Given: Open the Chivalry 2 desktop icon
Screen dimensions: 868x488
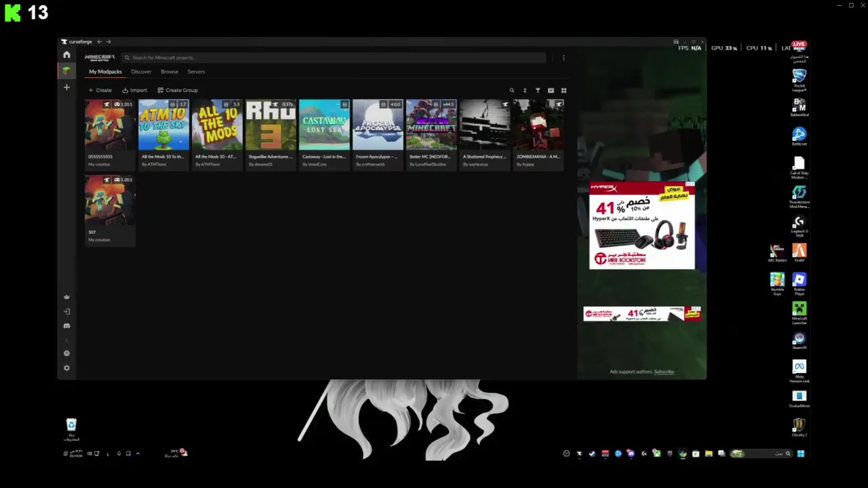Looking at the screenshot, I should click(800, 428).
